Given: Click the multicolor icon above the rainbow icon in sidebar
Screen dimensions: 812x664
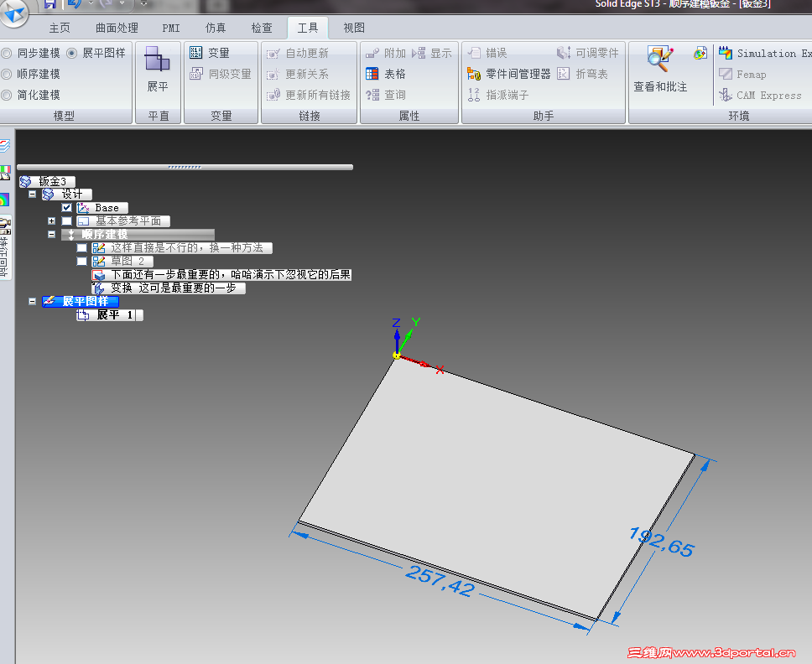Looking at the screenshot, I should (5, 173).
